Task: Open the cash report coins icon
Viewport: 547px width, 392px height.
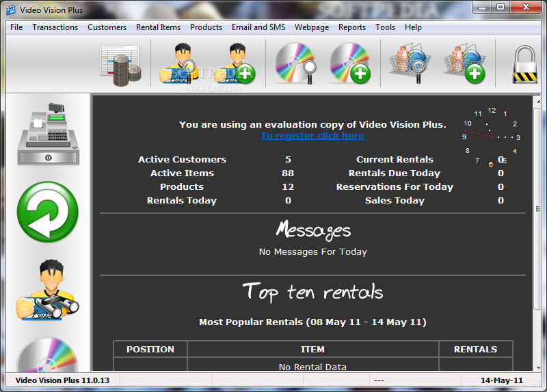Action: [121, 64]
